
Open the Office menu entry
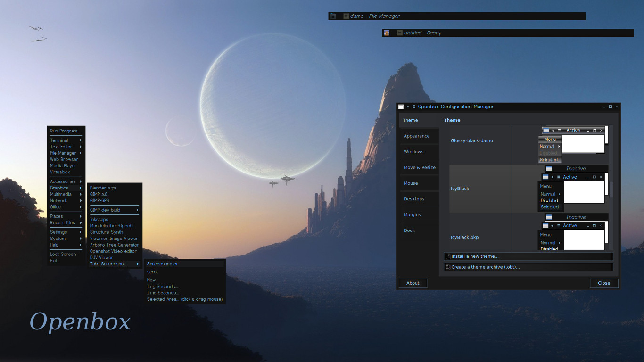click(66, 207)
